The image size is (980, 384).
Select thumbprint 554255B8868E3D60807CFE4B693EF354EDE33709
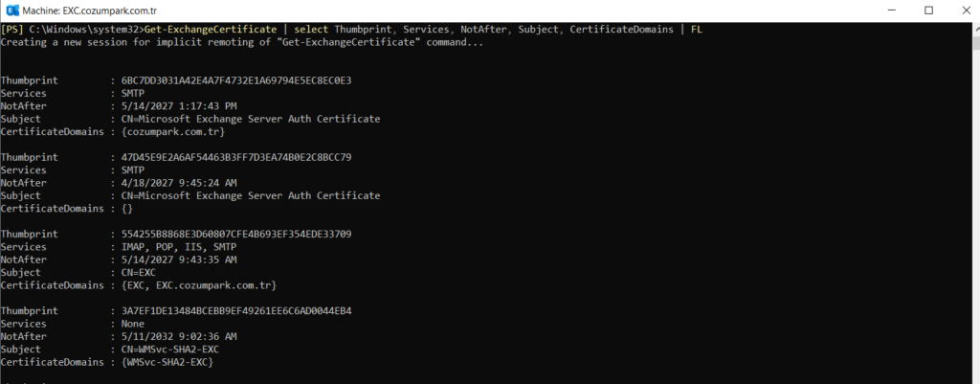click(x=236, y=235)
